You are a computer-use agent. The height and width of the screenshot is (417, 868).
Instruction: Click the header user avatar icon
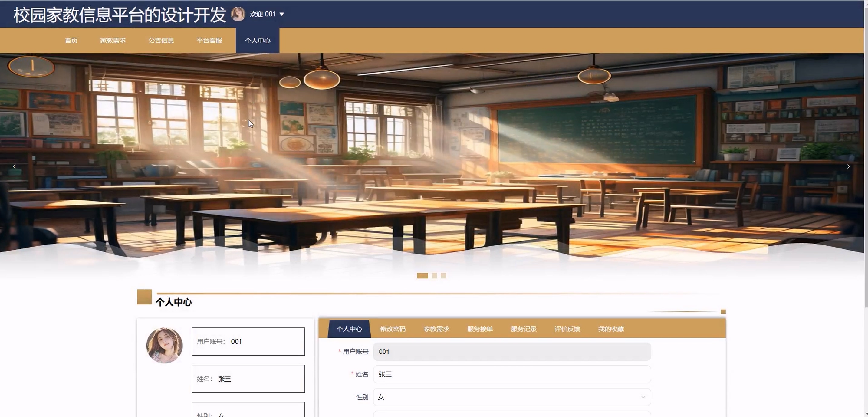pyautogui.click(x=238, y=14)
